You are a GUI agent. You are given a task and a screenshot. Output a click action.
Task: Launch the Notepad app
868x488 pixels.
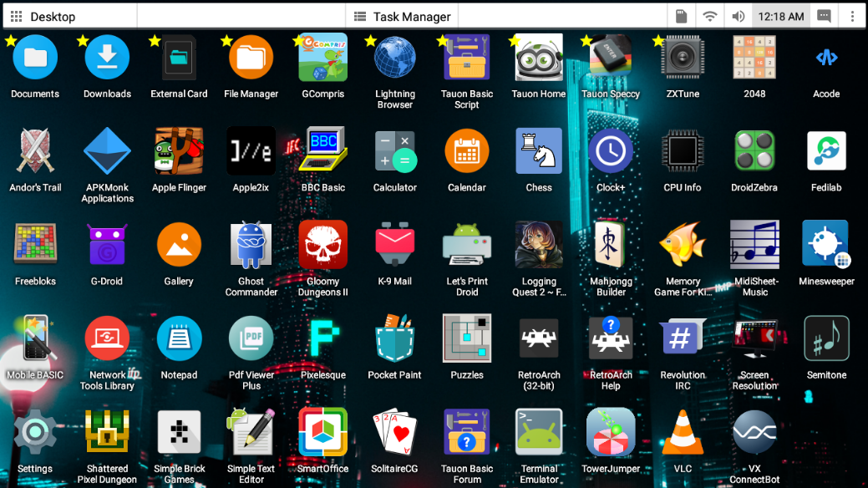point(179,338)
